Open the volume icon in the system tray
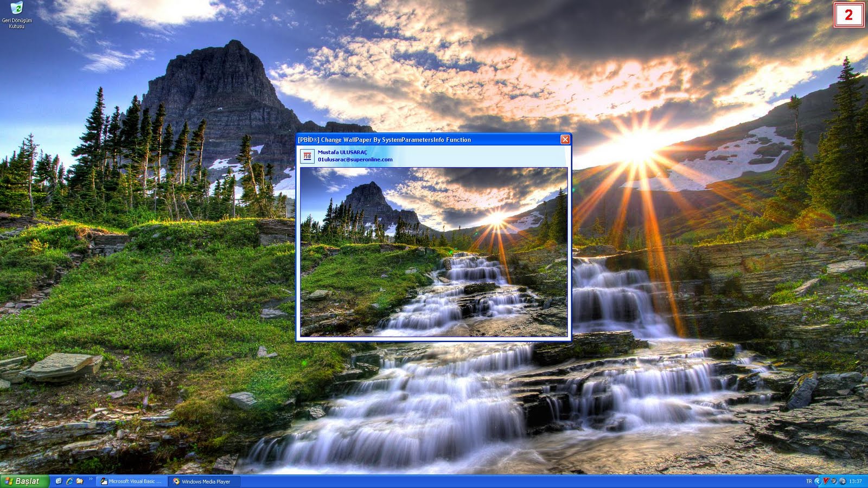868x488 pixels. pyautogui.click(x=833, y=481)
